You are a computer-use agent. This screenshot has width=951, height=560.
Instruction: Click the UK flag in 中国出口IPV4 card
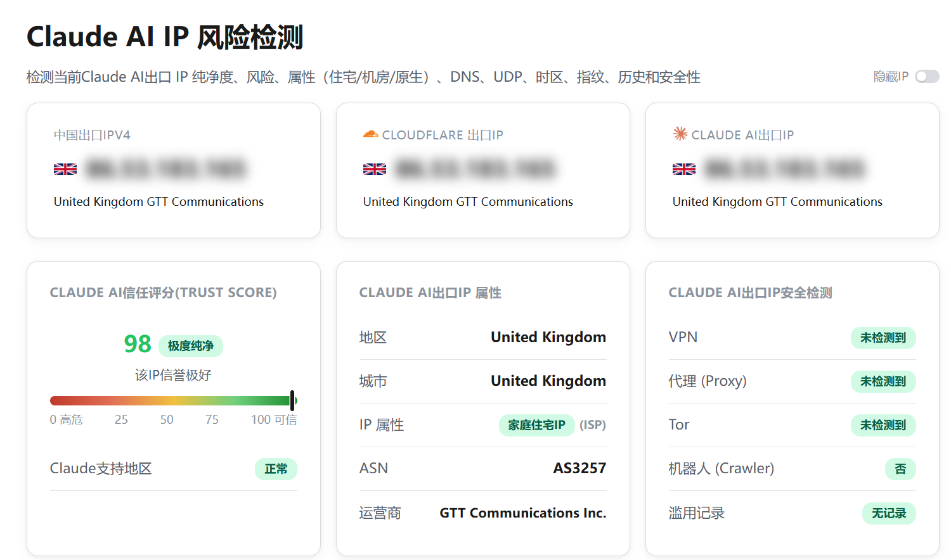pos(65,169)
